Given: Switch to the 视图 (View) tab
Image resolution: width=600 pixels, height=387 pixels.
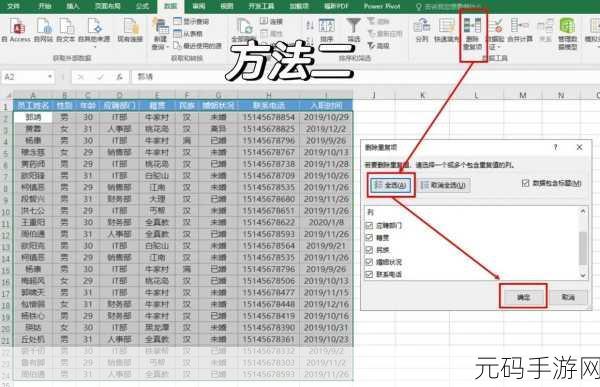Looking at the screenshot, I should click(x=227, y=6).
